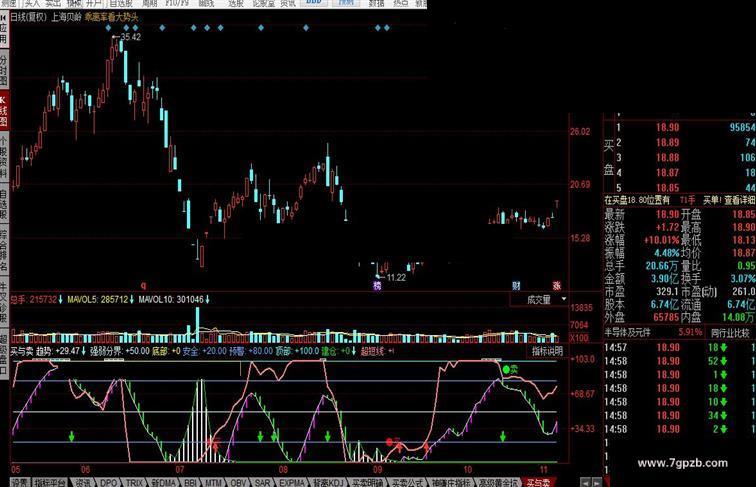
Task: Switch to 分时图 sidebar tab
Action: (x=3, y=70)
